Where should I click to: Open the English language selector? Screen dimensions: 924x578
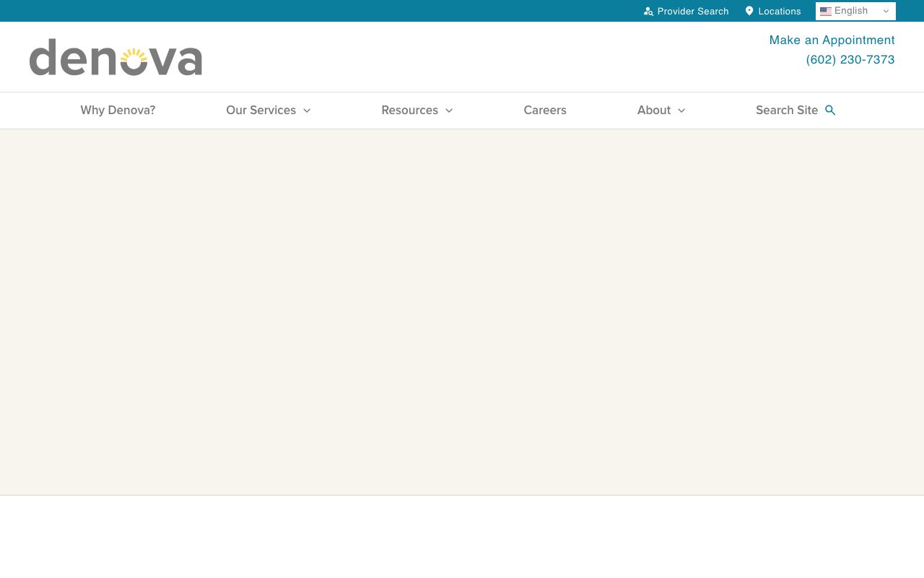coord(855,11)
